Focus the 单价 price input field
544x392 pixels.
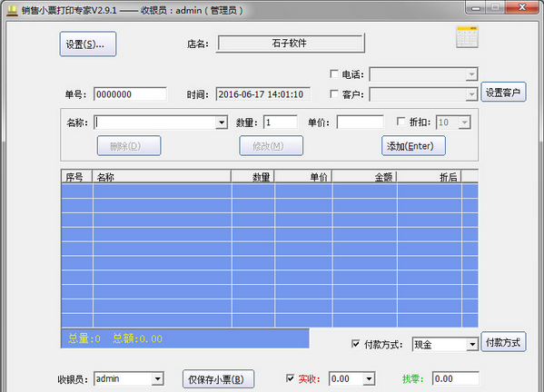[361, 122]
